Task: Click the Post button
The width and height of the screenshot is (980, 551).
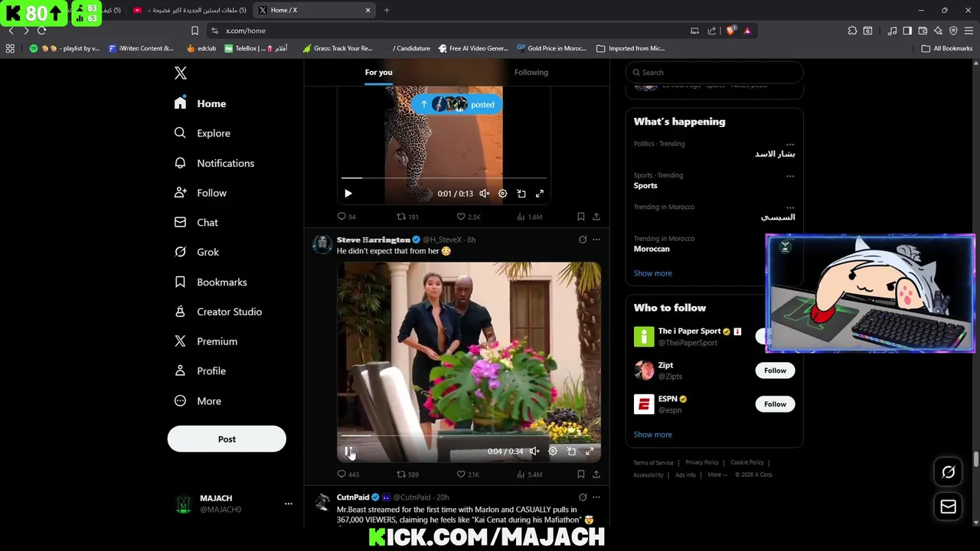Action: click(227, 439)
